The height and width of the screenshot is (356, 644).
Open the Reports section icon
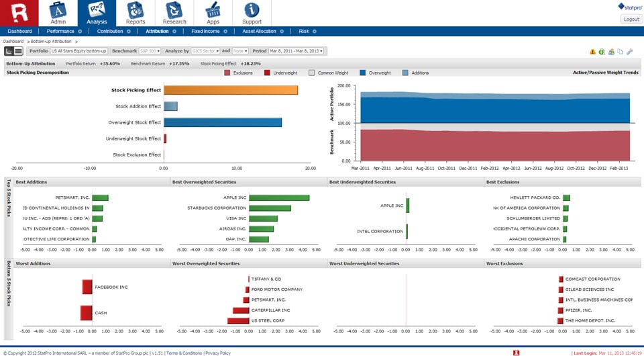[x=136, y=10]
